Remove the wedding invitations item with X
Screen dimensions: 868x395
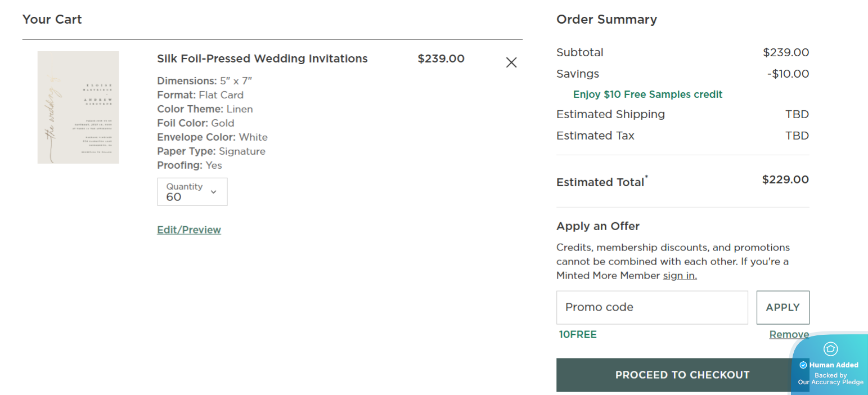511,62
